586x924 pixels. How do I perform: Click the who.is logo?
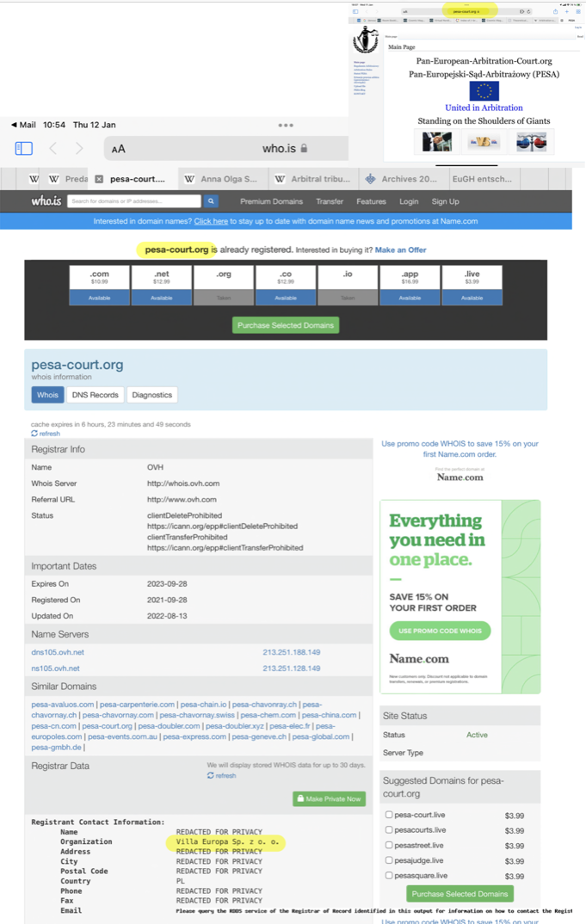click(x=46, y=201)
